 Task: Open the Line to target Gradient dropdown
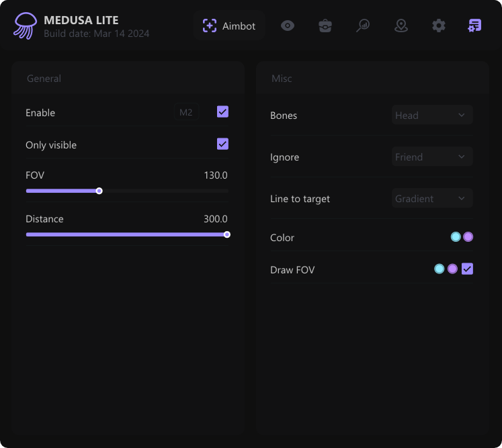(432, 199)
